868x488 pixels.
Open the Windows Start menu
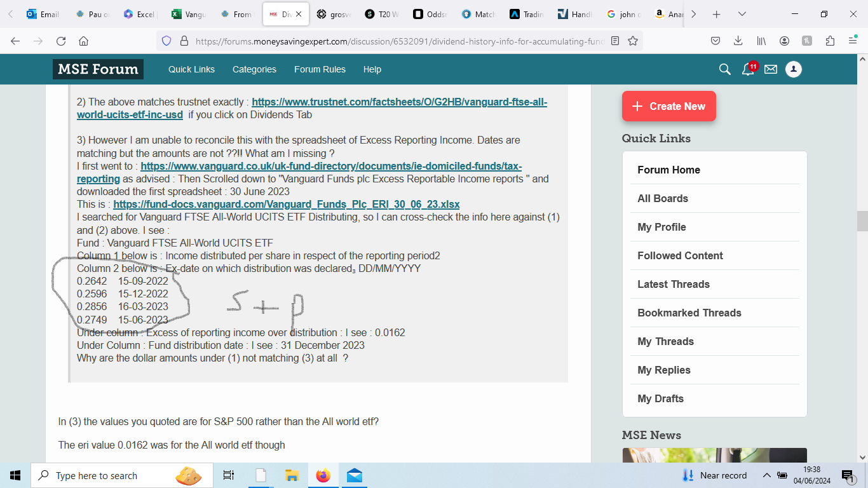coord(15,475)
